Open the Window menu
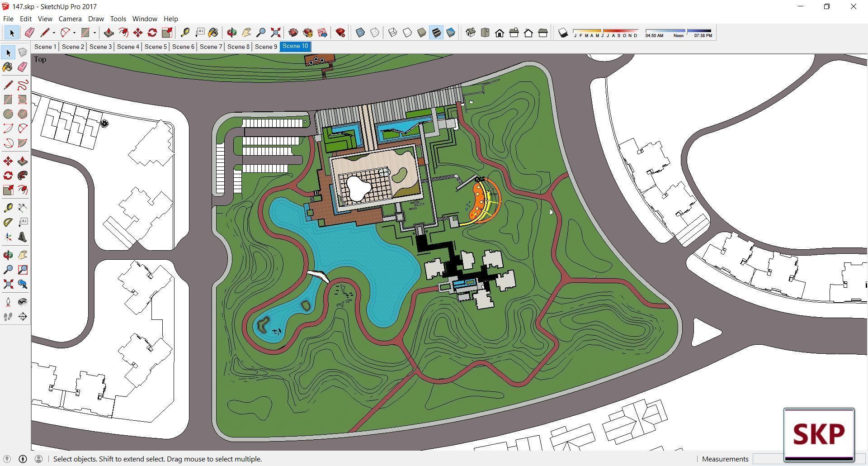The height and width of the screenshot is (466, 868). [145, 19]
